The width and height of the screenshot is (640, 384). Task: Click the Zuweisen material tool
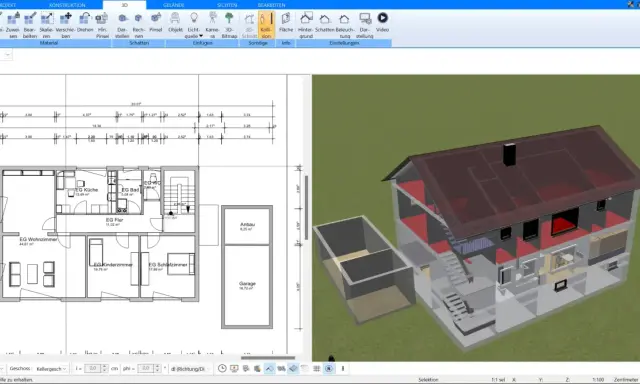13,25
